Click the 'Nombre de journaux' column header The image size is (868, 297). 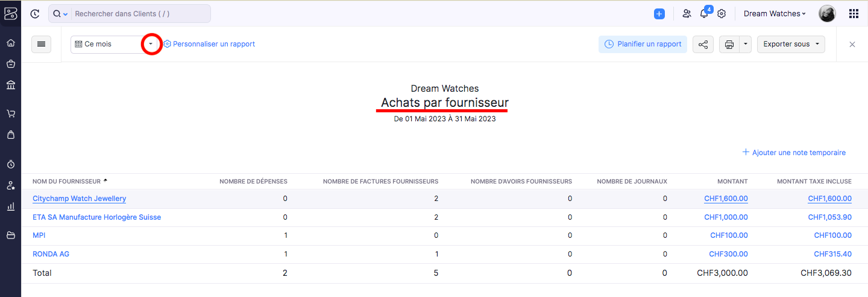pyautogui.click(x=632, y=181)
